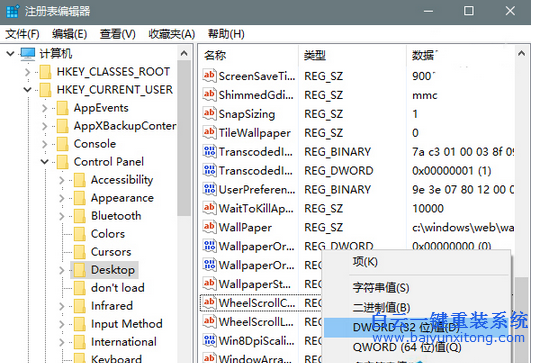Click the string icon beside WheelScrollL...
Screen dimensions: 533x363
coord(209,321)
